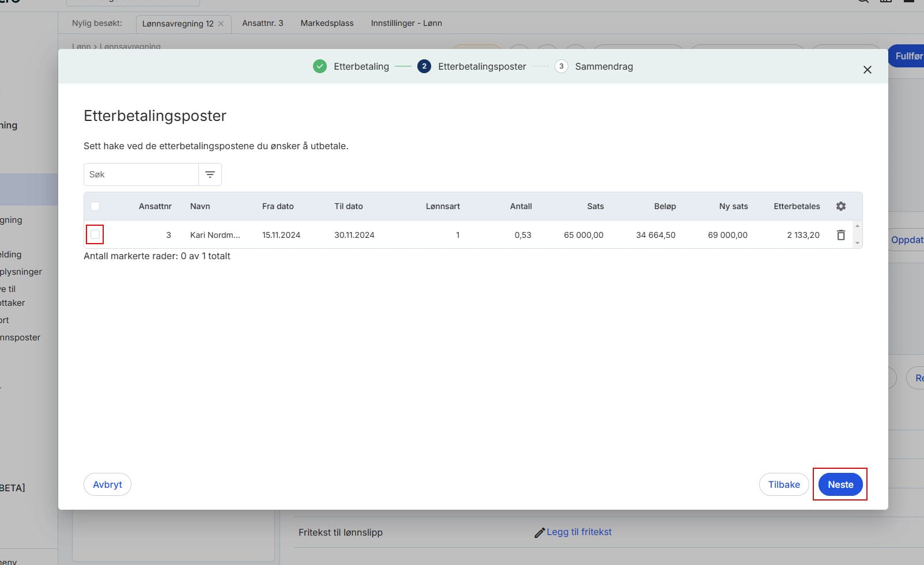Sort by the Beløp column header
Screen dimensions: 924x565
point(665,206)
